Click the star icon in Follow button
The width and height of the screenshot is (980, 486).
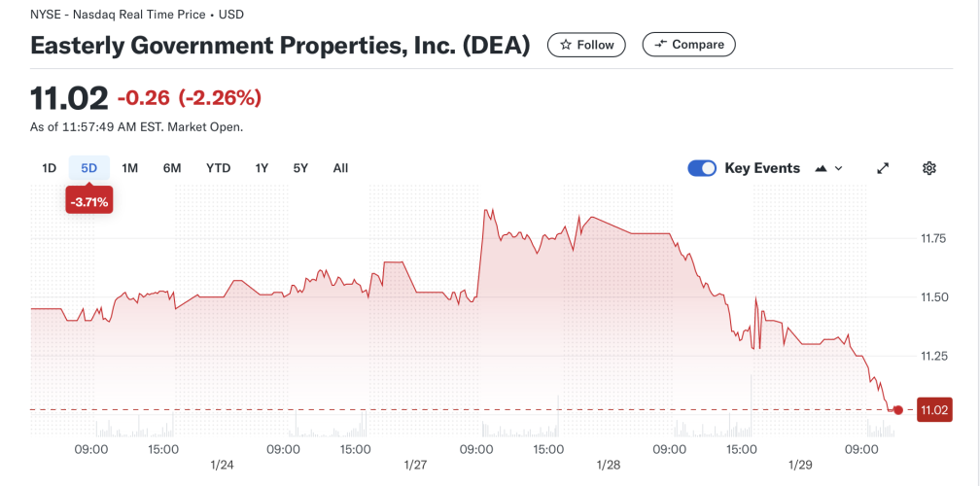(566, 45)
